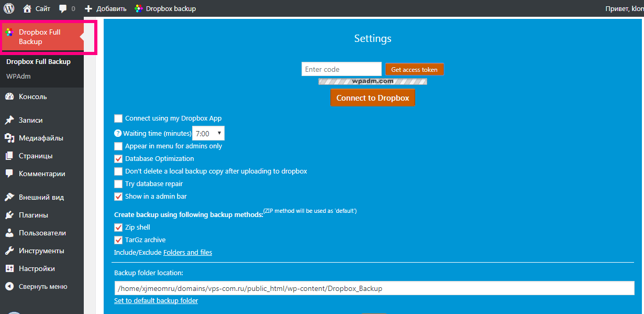This screenshot has width=644, height=314.
Task: Click the Медиафайлы media icon
Action: point(9,138)
